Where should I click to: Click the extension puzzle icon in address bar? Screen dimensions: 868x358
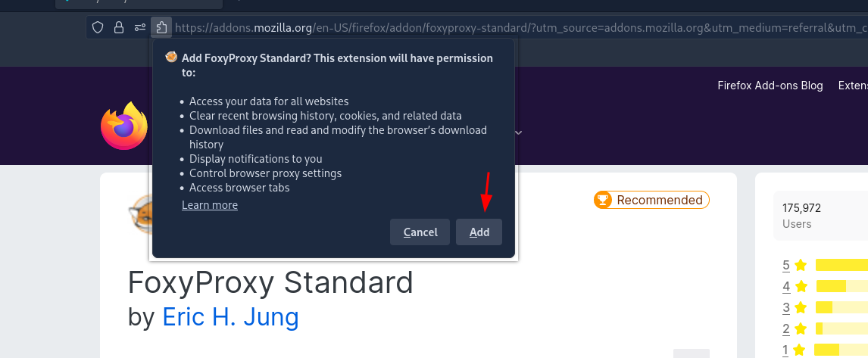[161, 27]
